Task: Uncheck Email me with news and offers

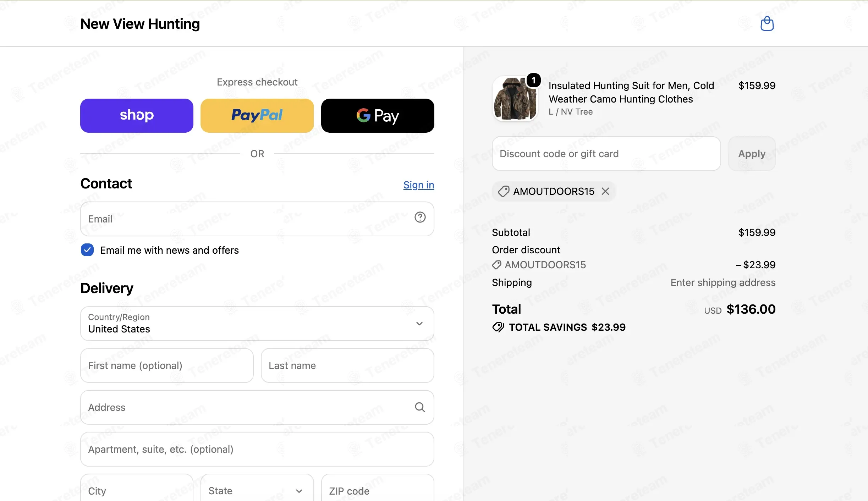Action: coord(87,250)
